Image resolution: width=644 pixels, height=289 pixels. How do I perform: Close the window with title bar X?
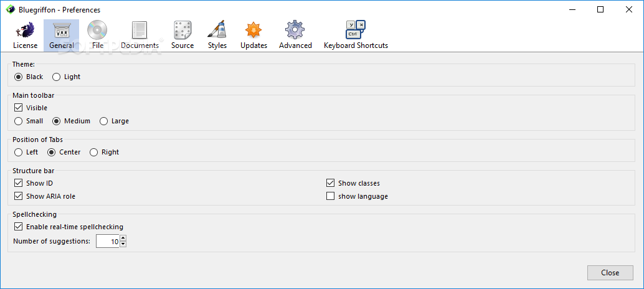point(629,9)
